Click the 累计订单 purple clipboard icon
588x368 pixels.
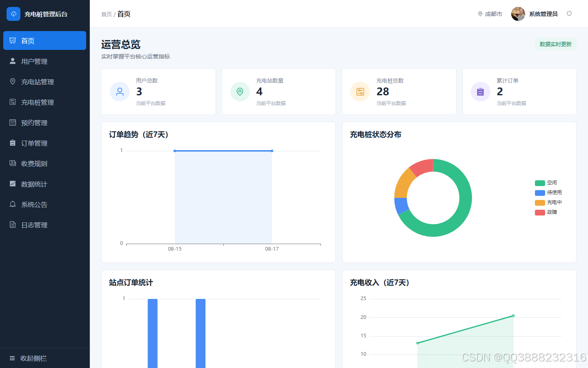[x=481, y=92]
